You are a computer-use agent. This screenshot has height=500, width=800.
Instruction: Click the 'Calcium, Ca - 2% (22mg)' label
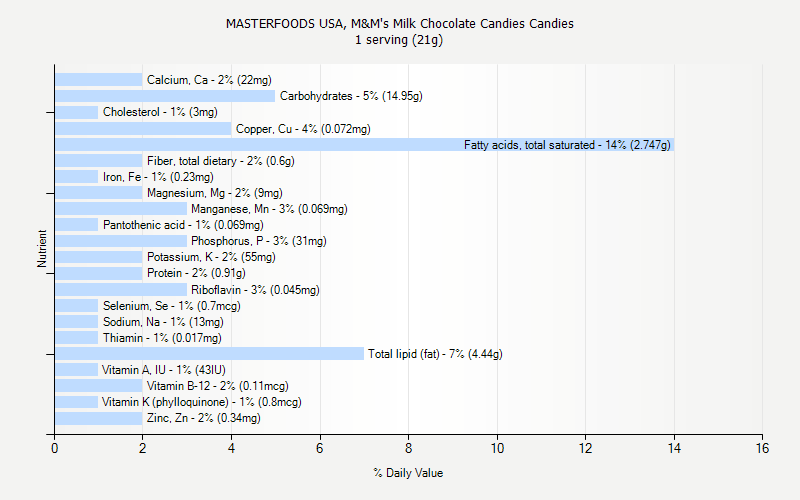tap(209, 80)
